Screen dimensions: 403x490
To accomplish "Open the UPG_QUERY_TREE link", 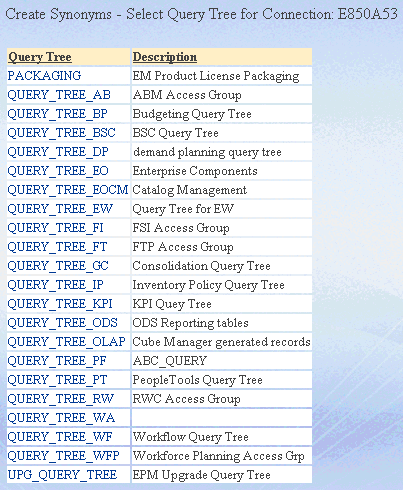I will click(x=62, y=475).
